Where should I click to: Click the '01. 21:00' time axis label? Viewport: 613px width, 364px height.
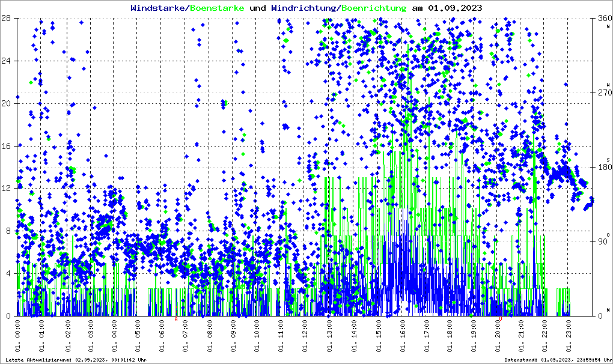point(521,336)
